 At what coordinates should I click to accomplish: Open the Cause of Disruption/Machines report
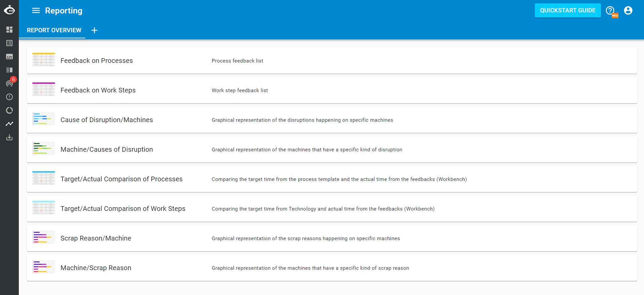[x=107, y=120]
